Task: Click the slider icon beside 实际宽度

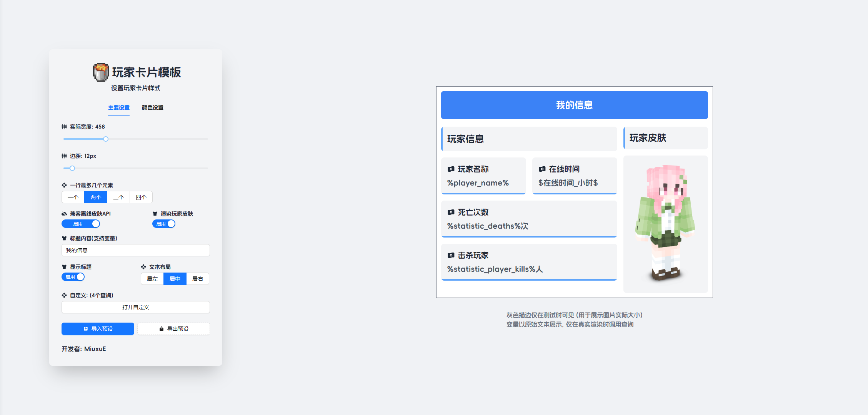Action: pos(64,127)
